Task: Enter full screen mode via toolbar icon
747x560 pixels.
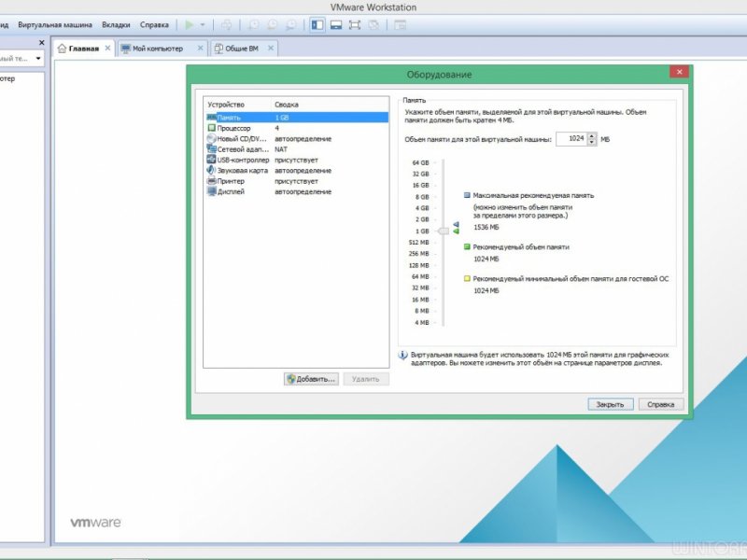Action: click(x=355, y=25)
